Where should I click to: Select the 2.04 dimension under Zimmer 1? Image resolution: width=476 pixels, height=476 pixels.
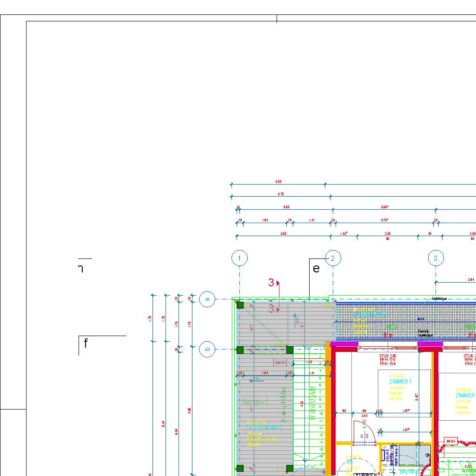click(x=364, y=416)
